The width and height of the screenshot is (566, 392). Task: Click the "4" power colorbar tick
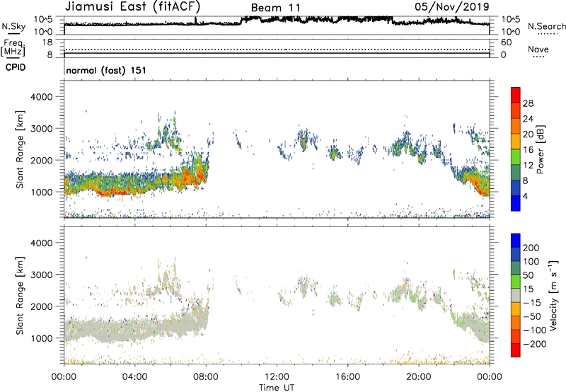click(x=525, y=196)
